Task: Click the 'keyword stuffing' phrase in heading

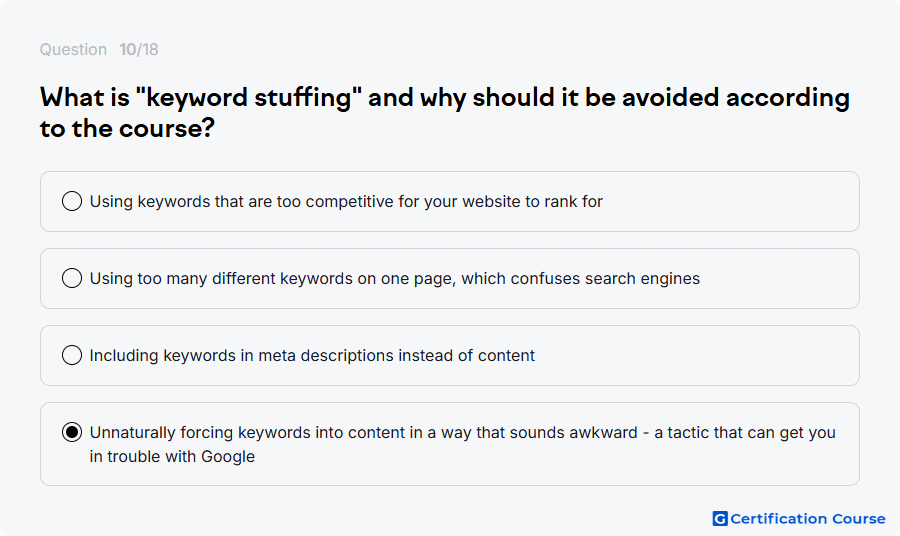Action: (249, 97)
